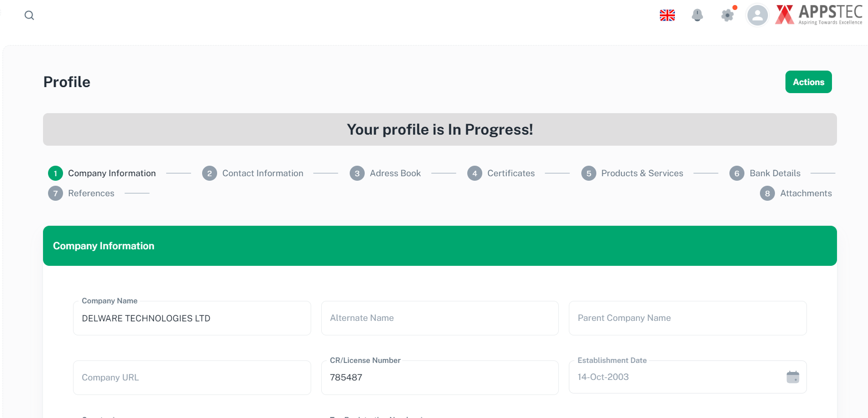
Task: Click the step 1 circle icon
Action: (56, 173)
